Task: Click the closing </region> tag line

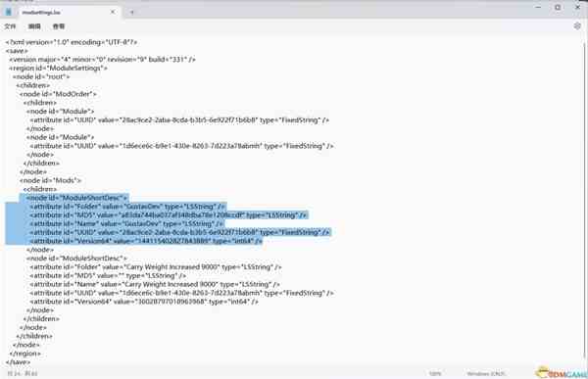Action: 25,354
